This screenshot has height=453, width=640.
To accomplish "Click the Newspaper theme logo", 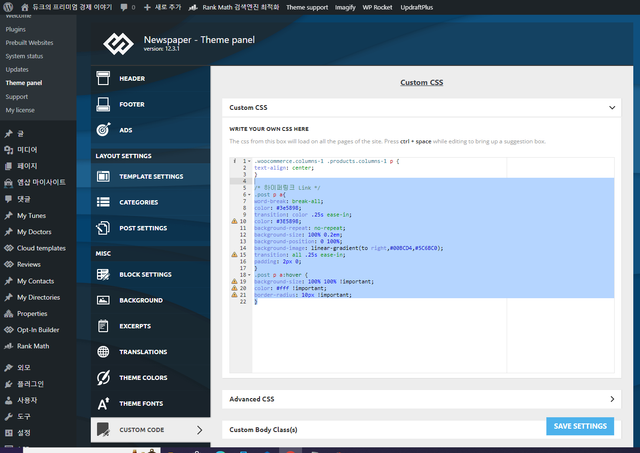I will 118,44.
